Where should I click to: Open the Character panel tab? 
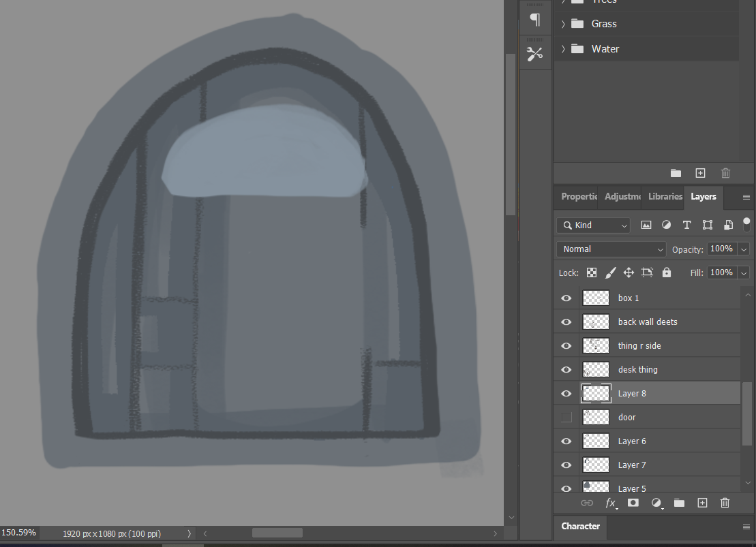581,527
